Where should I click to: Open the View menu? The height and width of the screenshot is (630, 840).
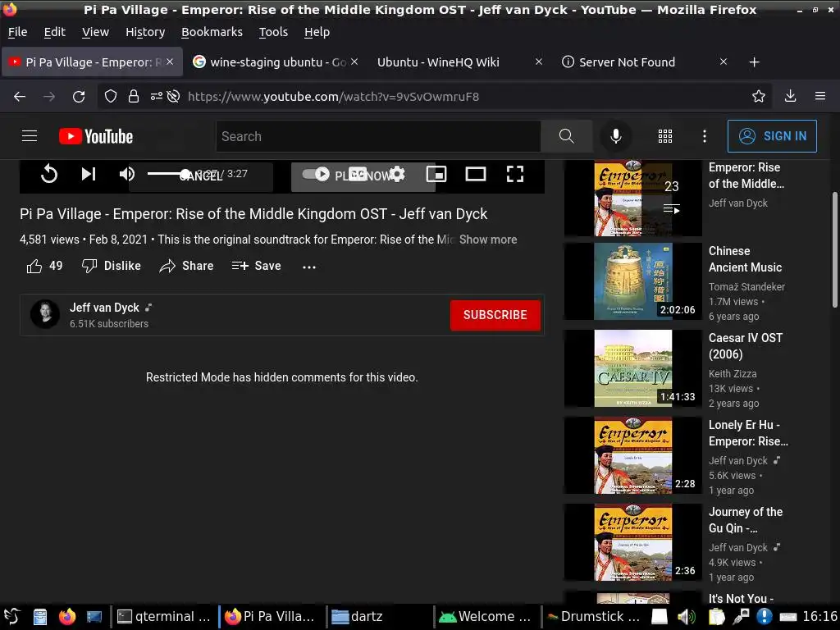(x=95, y=32)
